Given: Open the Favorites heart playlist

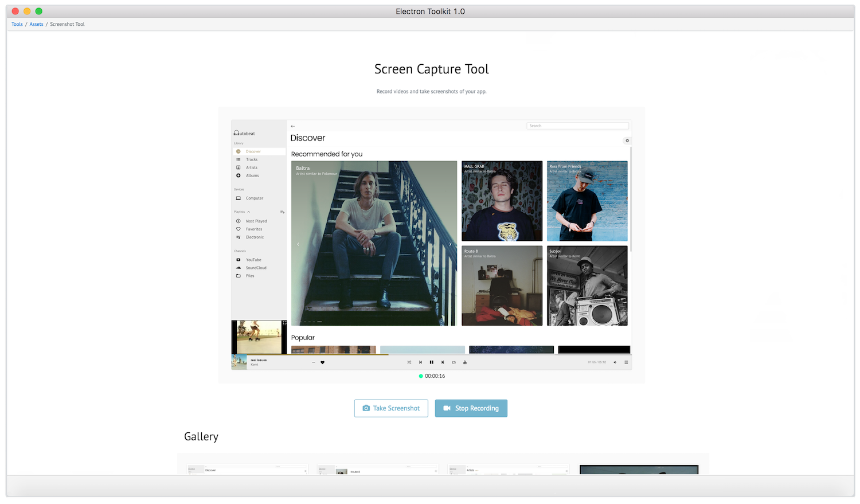Looking at the screenshot, I should click(x=254, y=229).
